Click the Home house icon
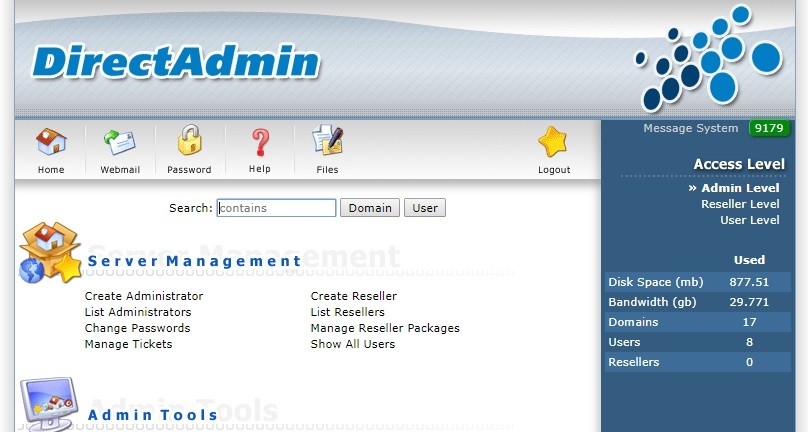This screenshot has width=808, height=432. tap(51, 141)
